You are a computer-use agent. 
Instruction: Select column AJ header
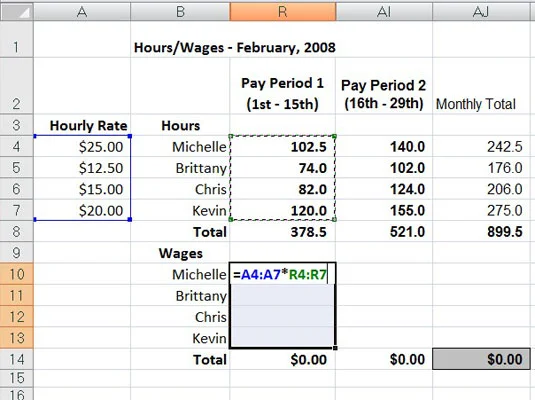(481, 12)
